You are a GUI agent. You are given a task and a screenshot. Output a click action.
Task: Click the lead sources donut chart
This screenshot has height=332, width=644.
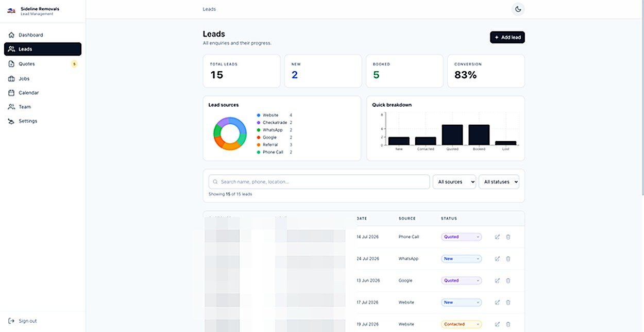pyautogui.click(x=230, y=134)
